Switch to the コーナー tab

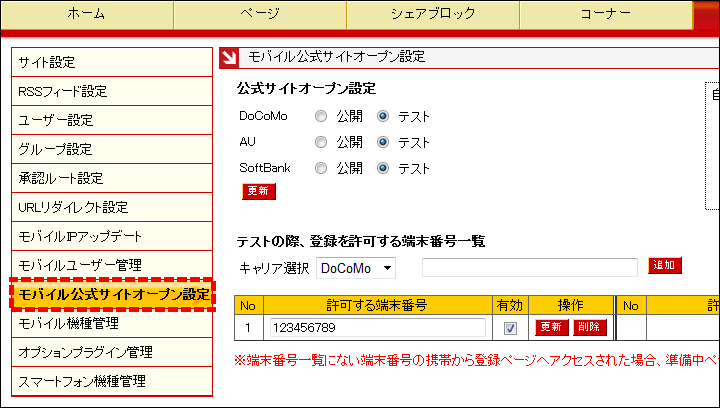pos(606,14)
